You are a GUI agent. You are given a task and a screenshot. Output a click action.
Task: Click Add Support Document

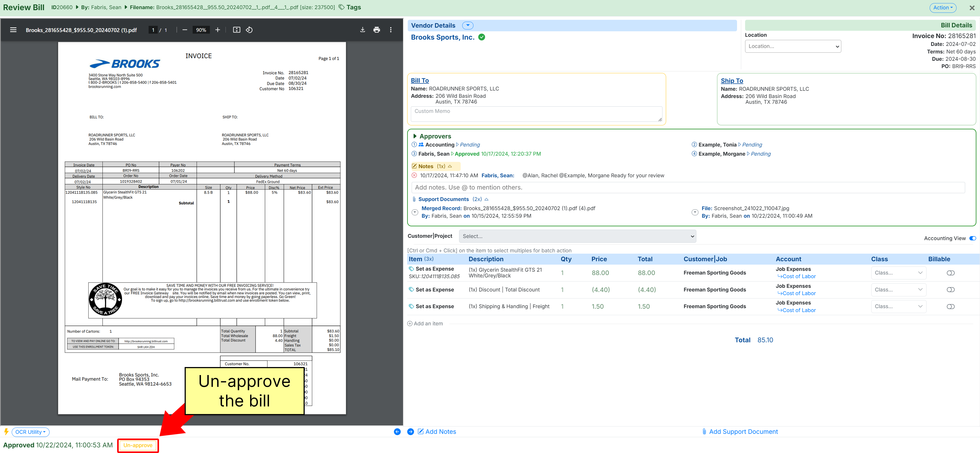740,432
